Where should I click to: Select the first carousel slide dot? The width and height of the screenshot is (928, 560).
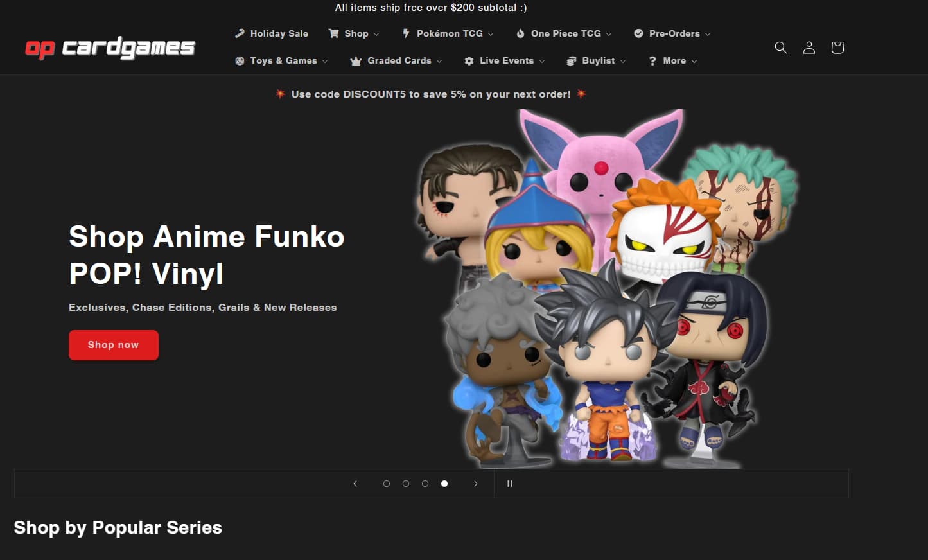387,484
